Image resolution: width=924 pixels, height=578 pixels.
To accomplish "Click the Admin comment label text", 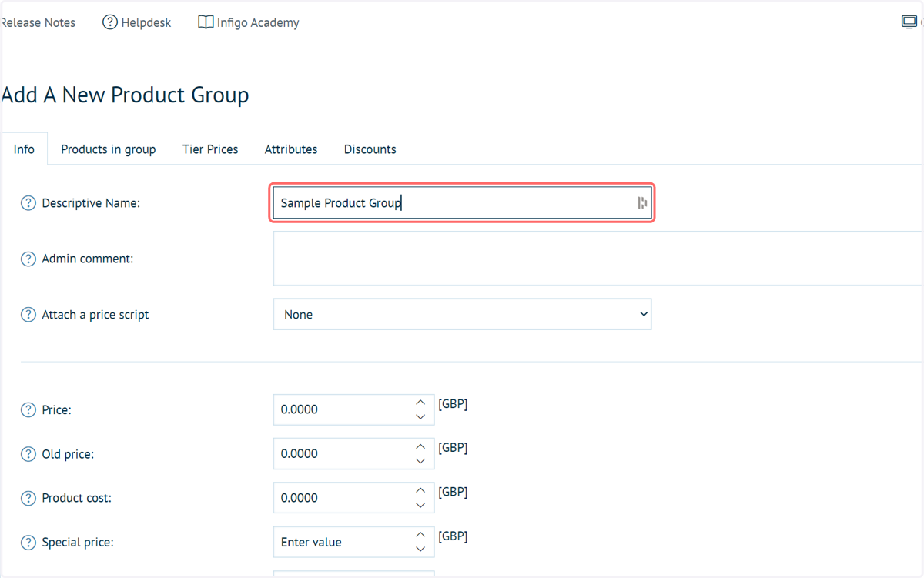I will click(x=88, y=259).
